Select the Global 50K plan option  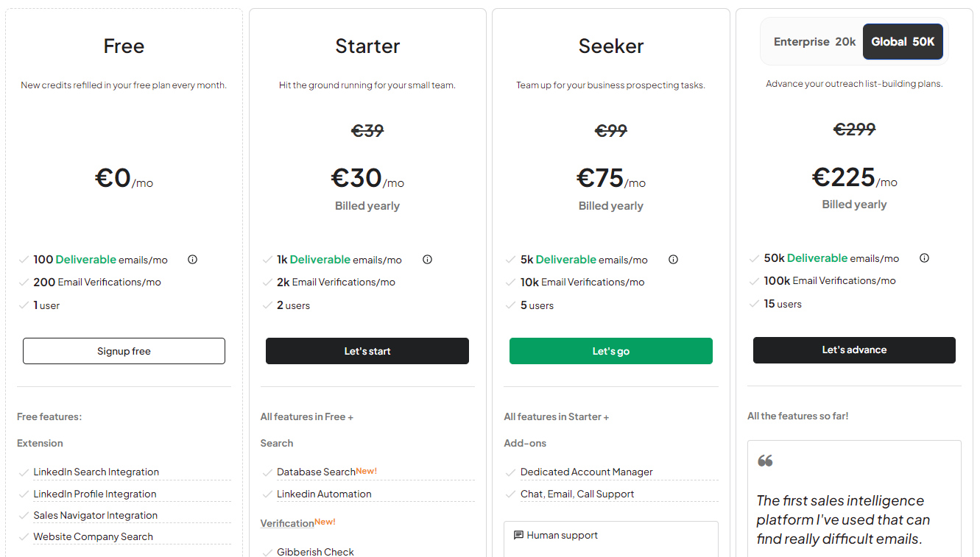[x=903, y=42]
